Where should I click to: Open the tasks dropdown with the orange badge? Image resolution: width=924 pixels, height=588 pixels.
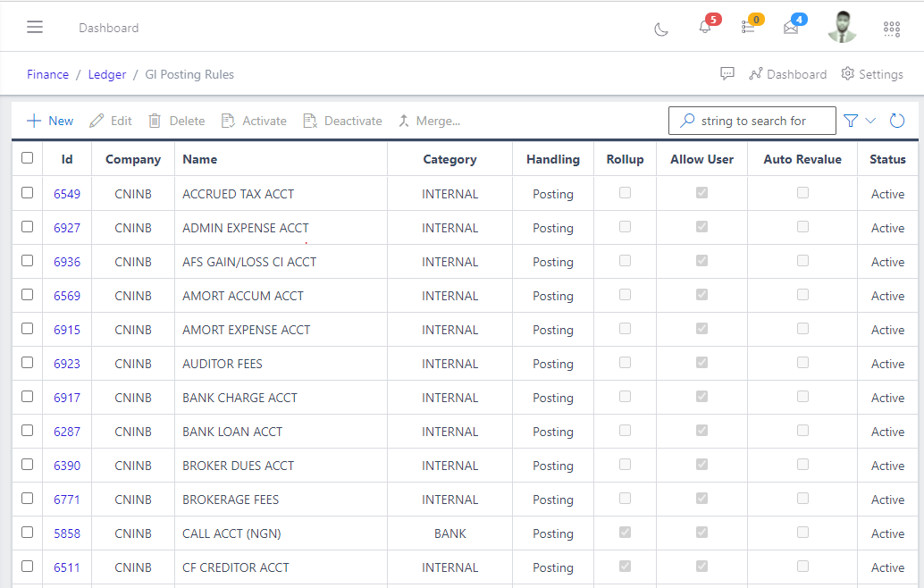coord(748,29)
